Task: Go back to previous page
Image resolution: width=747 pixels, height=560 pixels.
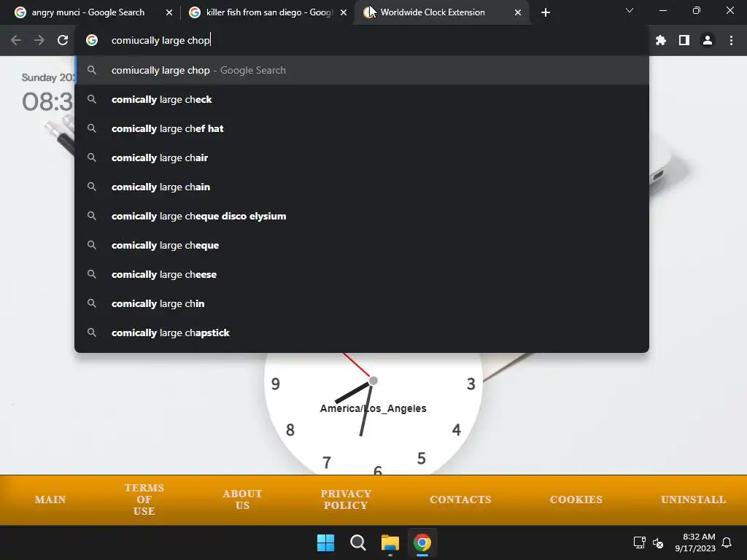Action: (x=16, y=41)
